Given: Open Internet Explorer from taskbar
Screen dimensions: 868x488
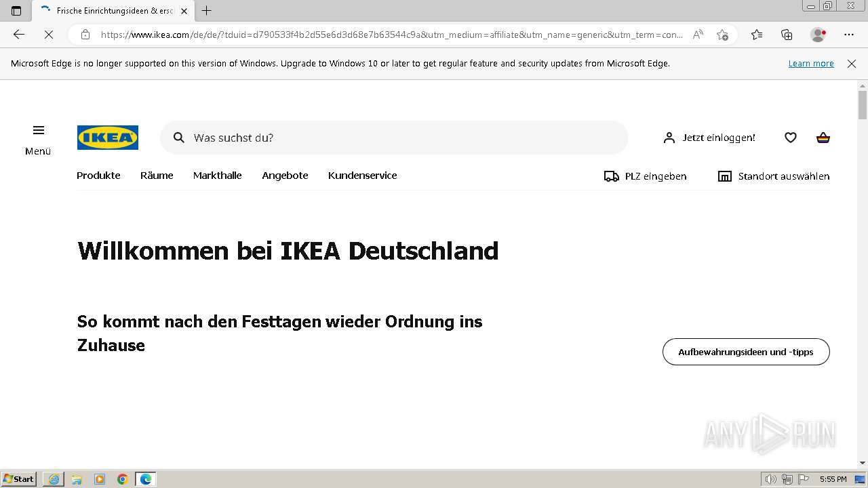Looking at the screenshot, I should (54, 479).
